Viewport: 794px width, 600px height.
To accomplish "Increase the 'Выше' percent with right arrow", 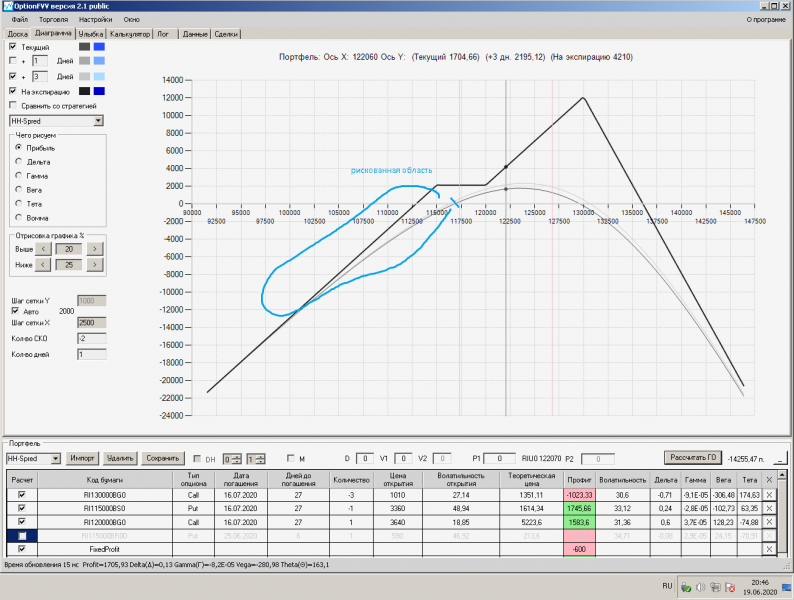I will [x=94, y=249].
